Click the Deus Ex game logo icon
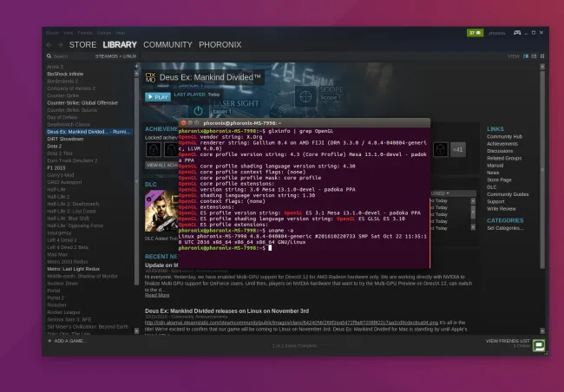This screenshot has width=564, height=392. pos(150,77)
